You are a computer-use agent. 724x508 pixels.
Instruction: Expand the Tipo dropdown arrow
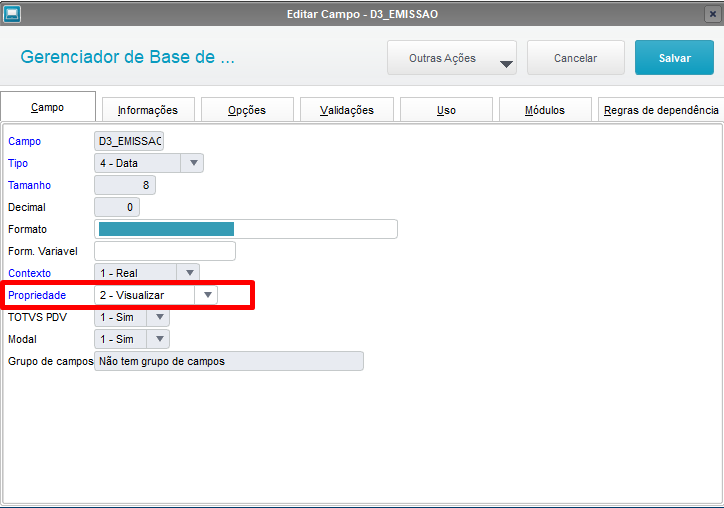click(193, 163)
